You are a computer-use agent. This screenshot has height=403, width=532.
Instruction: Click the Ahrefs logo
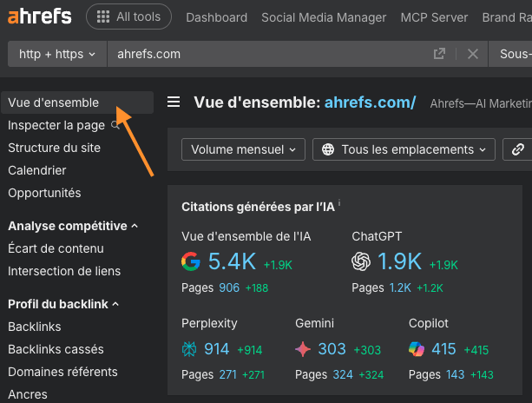tap(38, 17)
